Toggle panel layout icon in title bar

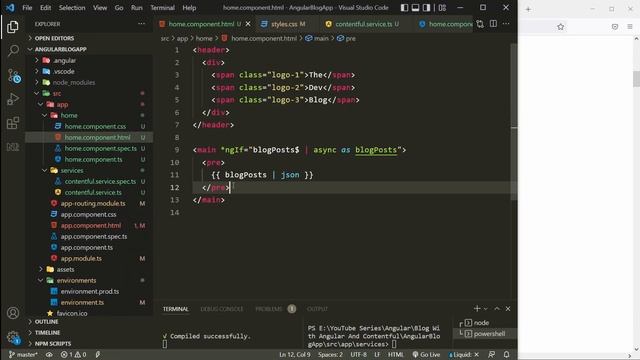coord(415,8)
